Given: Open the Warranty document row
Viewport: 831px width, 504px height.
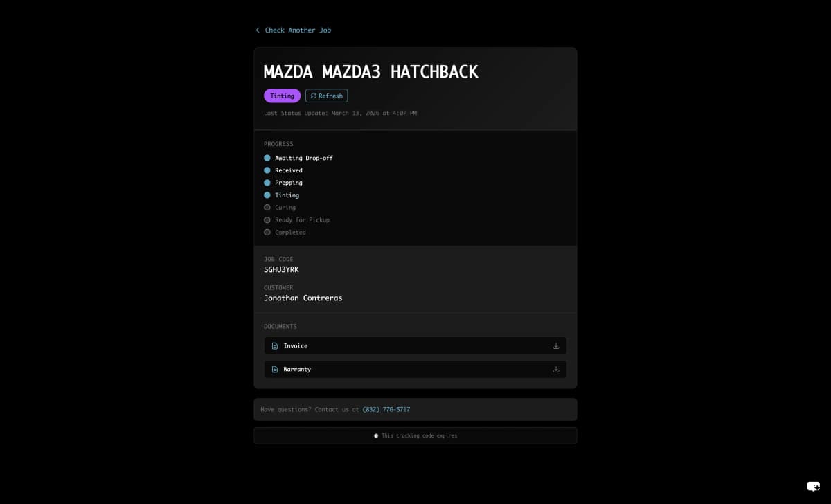Looking at the screenshot, I should click(x=415, y=370).
